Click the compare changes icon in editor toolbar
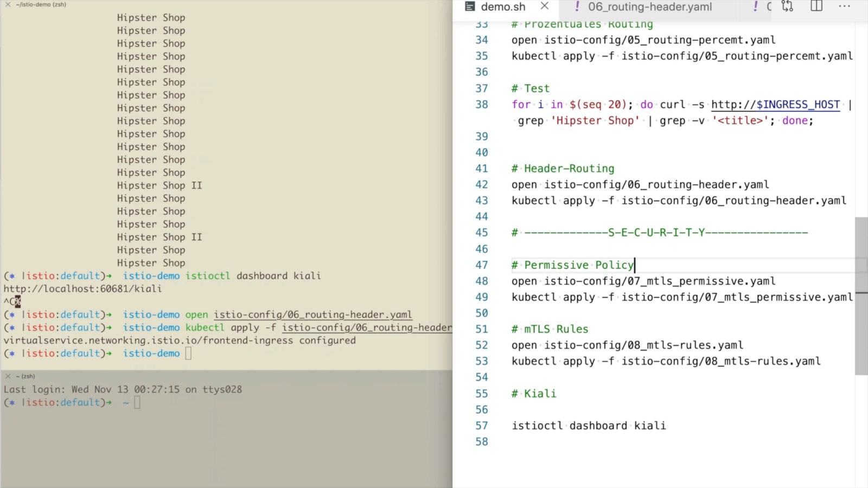 click(x=788, y=7)
